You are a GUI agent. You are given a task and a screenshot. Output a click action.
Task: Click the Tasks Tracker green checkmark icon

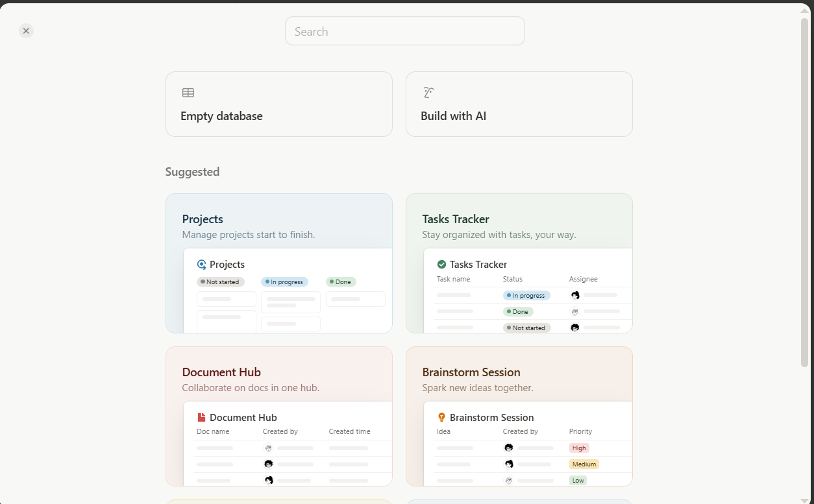pos(441,265)
